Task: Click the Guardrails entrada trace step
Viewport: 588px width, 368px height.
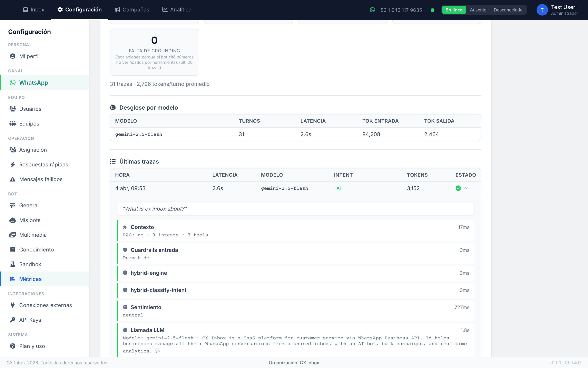Action: [295, 253]
